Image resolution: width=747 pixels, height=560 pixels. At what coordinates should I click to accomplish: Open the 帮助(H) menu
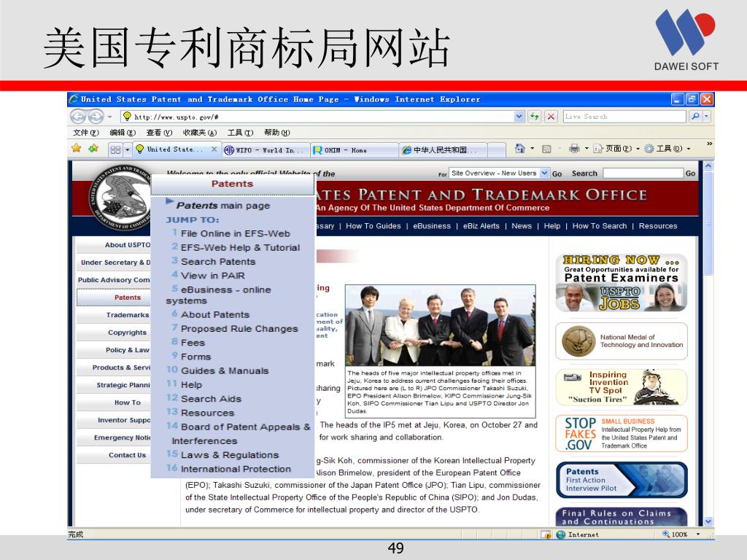click(x=276, y=133)
